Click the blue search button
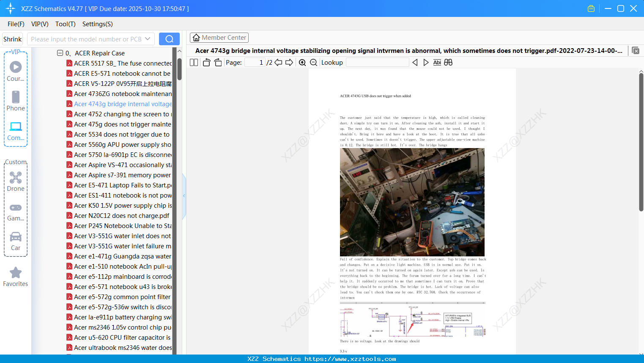Screen dimensions: 644x363 [169, 39]
